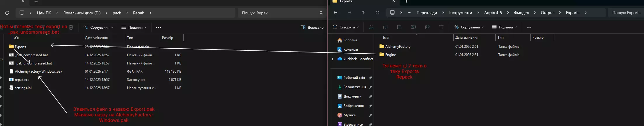Click the Up arrow in the Exports window

363,13
